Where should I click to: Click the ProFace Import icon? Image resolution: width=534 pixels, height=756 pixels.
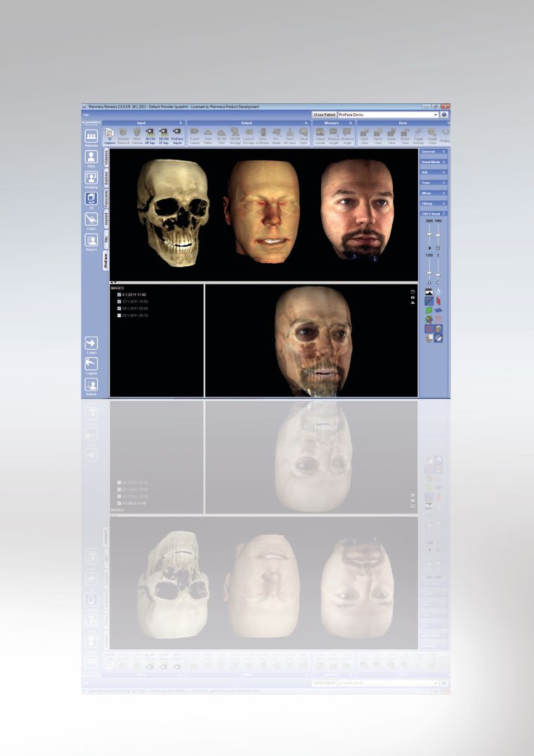click(177, 136)
